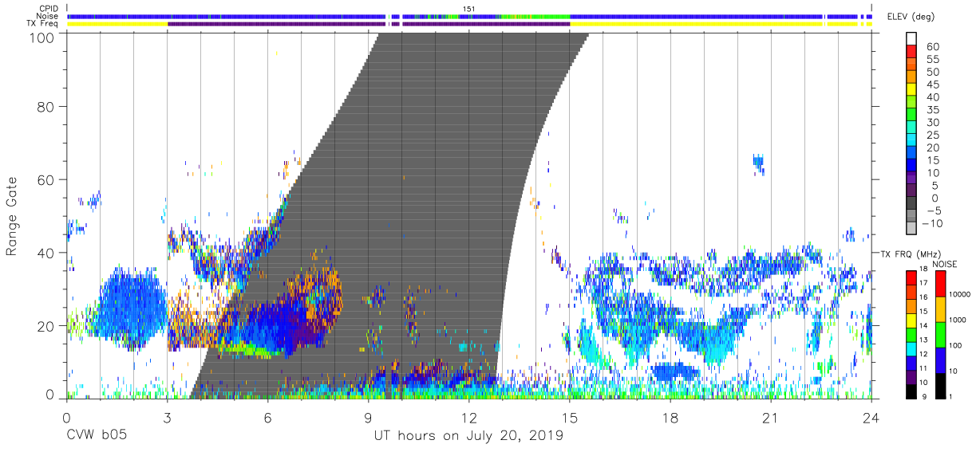Click the purple segment of the TX Freq strip

point(368,24)
